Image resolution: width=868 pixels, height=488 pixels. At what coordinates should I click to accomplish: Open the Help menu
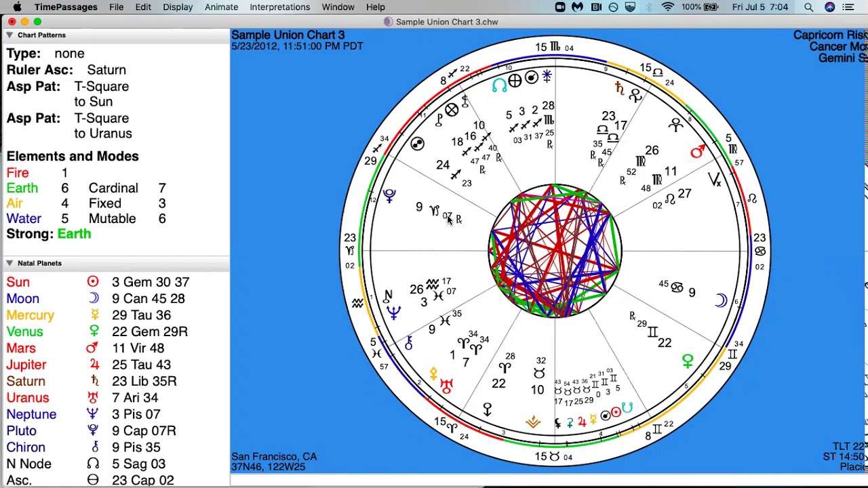(x=375, y=7)
